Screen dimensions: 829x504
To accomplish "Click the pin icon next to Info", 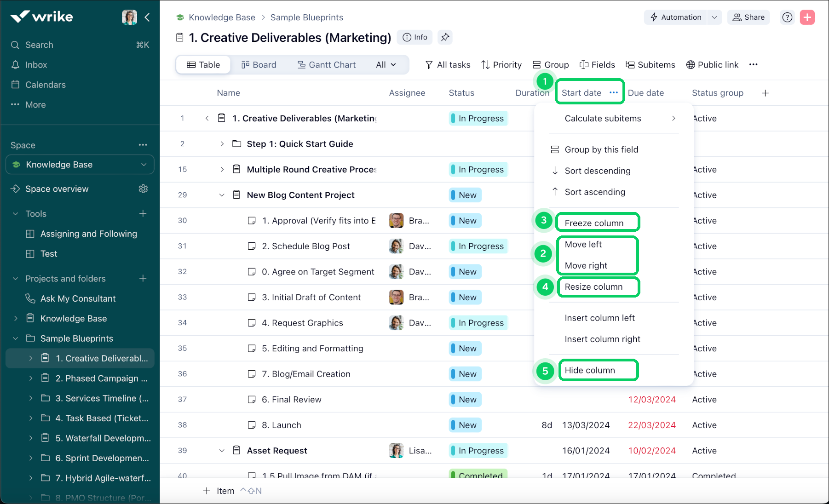I will click(x=445, y=37).
